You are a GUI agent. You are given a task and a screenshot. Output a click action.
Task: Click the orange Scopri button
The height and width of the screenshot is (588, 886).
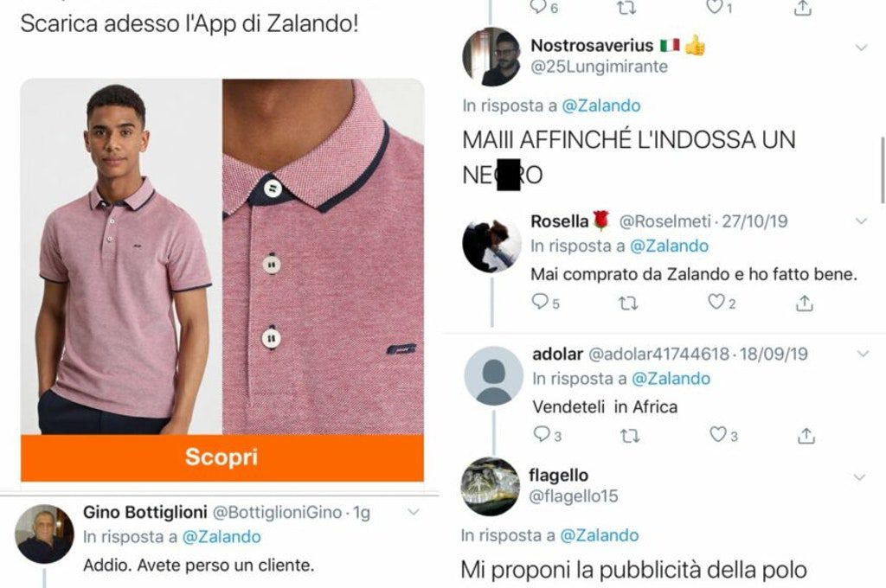click(x=222, y=457)
